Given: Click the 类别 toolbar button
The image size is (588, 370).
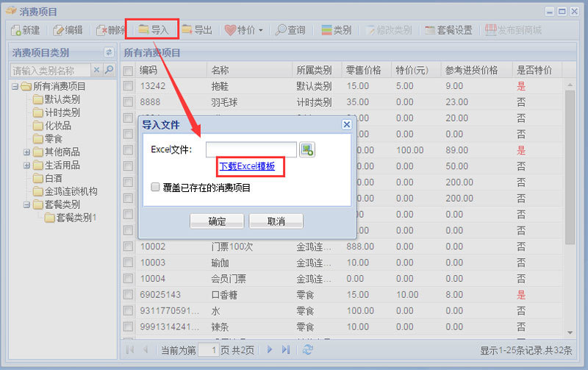Looking at the screenshot, I should 337,30.
